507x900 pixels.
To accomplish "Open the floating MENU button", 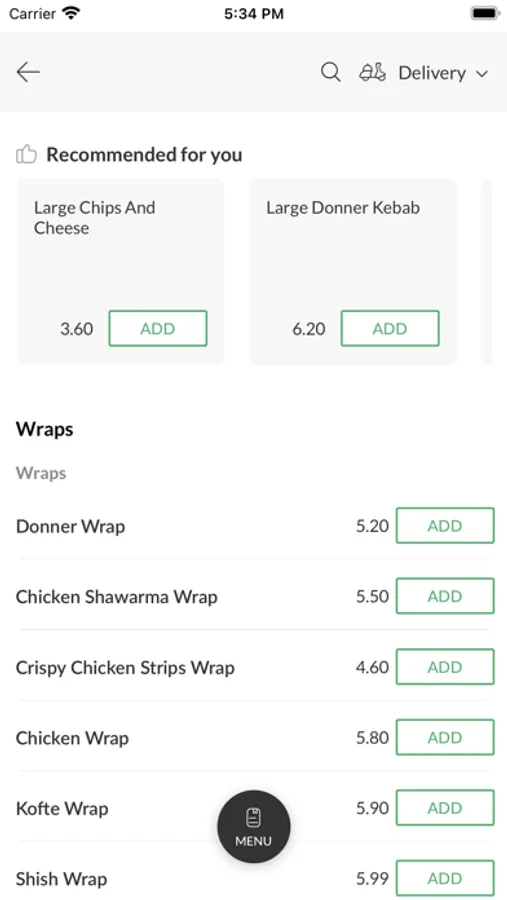I will pyautogui.click(x=254, y=827).
